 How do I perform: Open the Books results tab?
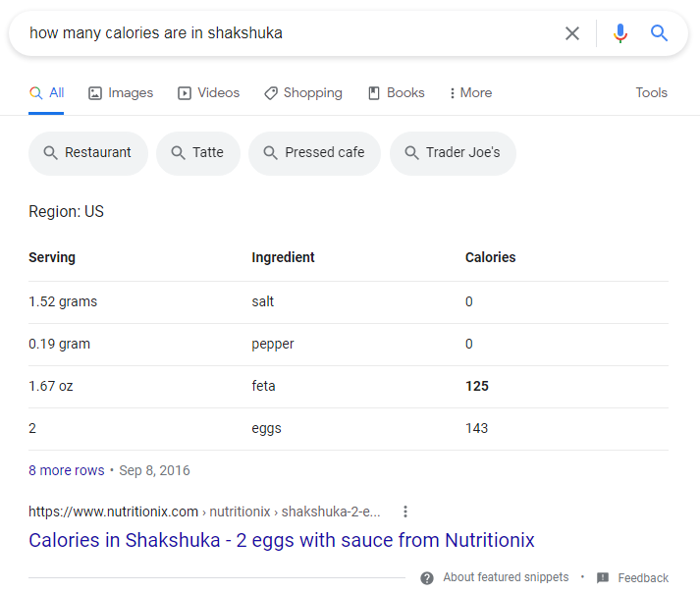(x=396, y=93)
